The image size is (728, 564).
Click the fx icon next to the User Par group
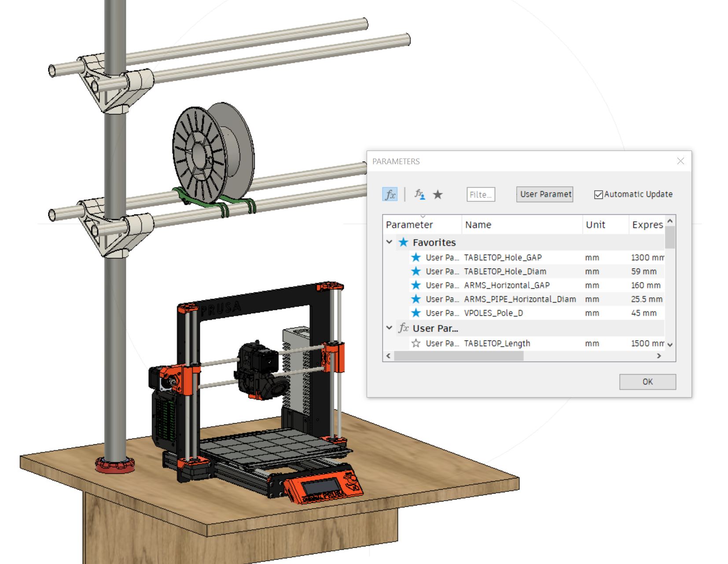[x=403, y=328]
